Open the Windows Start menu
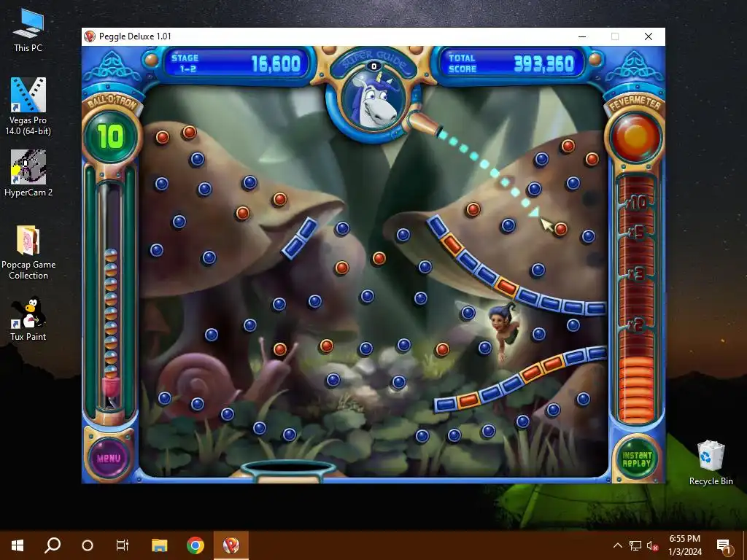 click(x=18, y=545)
